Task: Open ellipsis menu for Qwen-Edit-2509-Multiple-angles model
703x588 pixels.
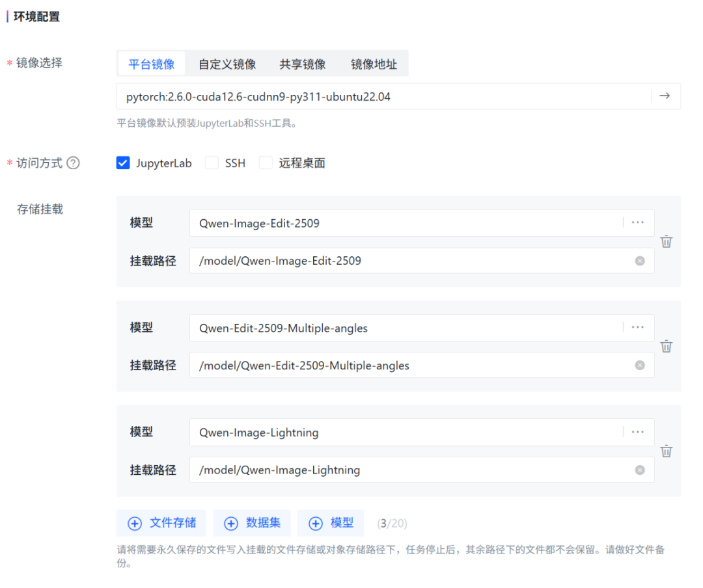Action: point(637,328)
